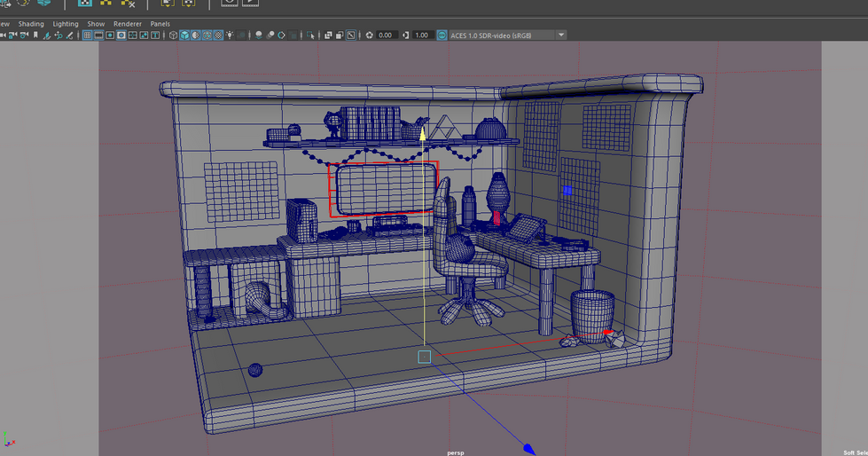868x456 pixels.
Task: Click the checker pattern shelf icon
Action: (x=85, y=3)
